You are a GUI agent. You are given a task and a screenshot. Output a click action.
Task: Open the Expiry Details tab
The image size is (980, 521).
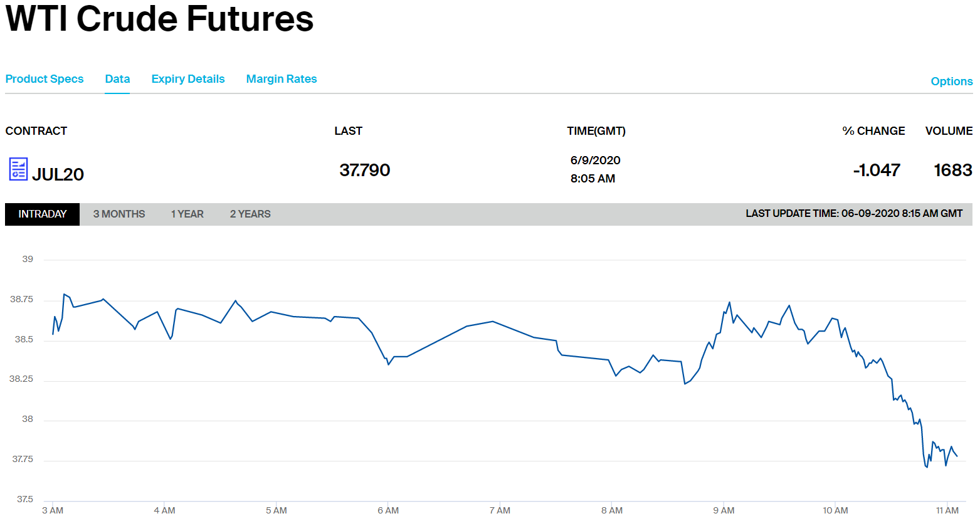tap(188, 79)
